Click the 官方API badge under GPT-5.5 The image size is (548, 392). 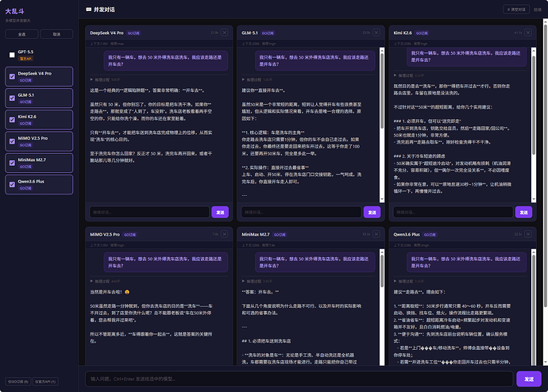tap(25, 59)
